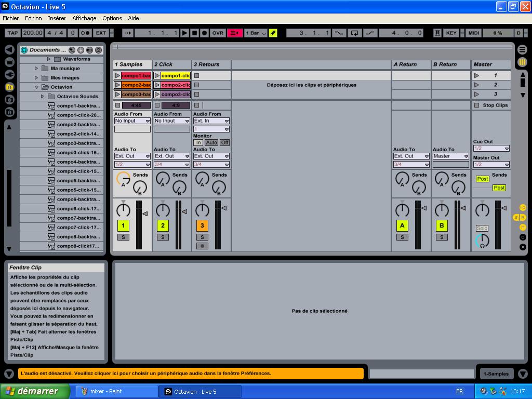Toggle the X crossfader visibility button
The width and height of the screenshot is (532, 399).
tap(523, 247)
